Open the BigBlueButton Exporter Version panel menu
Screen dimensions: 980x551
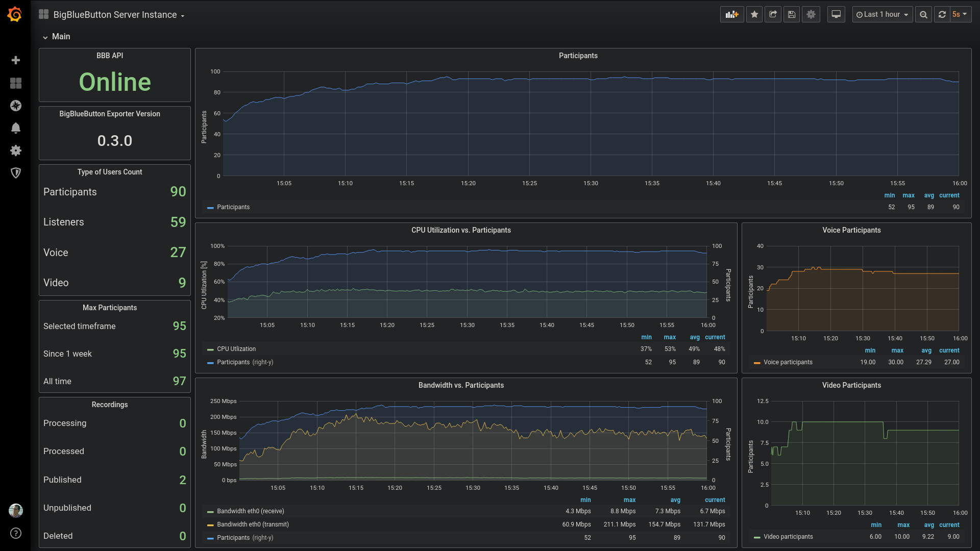click(x=110, y=114)
